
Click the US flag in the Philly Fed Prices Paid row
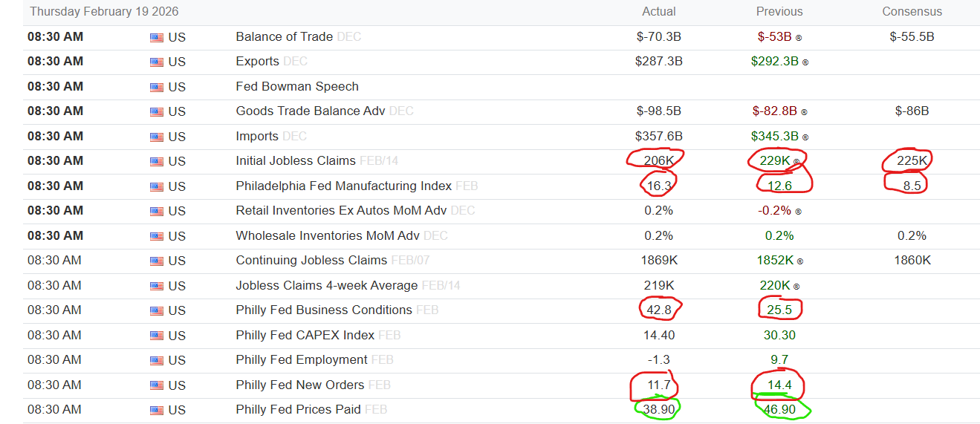[156, 410]
